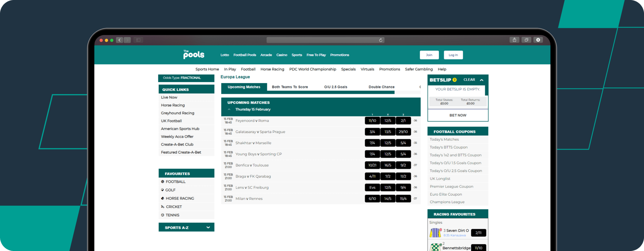The image size is (644, 251).
Task: Open Greyhound Racing quick link
Action: point(178,113)
